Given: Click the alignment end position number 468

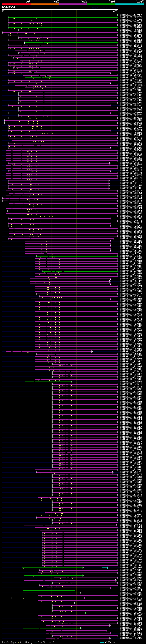Looking at the screenshot, I should (x=115, y=11).
